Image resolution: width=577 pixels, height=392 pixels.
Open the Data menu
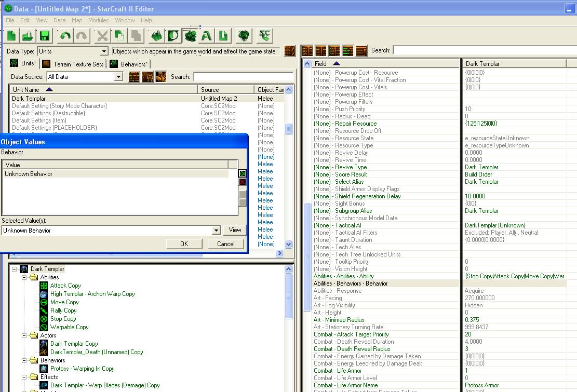(x=59, y=20)
